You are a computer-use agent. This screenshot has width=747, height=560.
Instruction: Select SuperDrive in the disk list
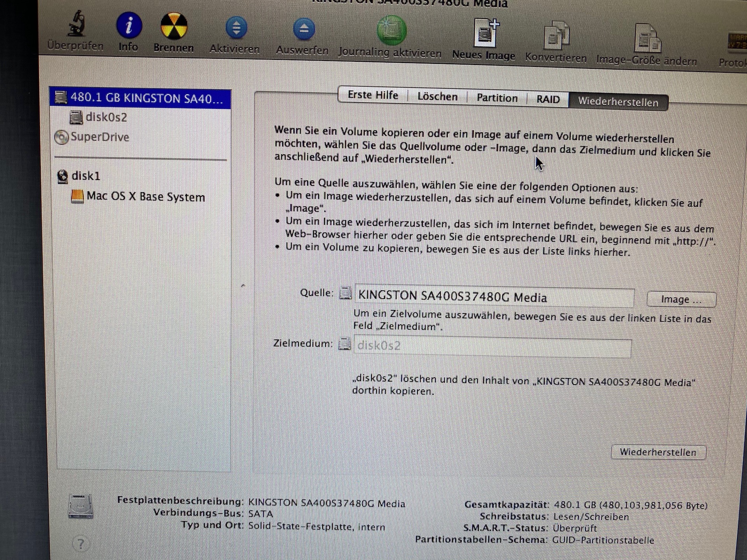pos(100,137)
